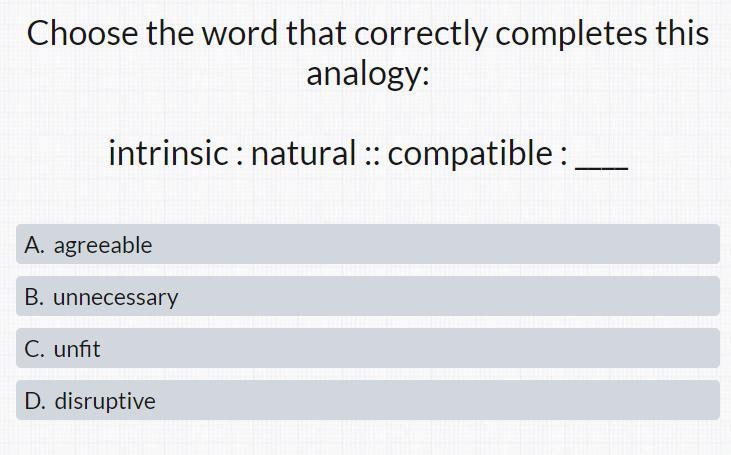The width and height of the screenshot is (731, 455).
Task: Click the word unnecessary in option B
Action: (x=116, y=298)
